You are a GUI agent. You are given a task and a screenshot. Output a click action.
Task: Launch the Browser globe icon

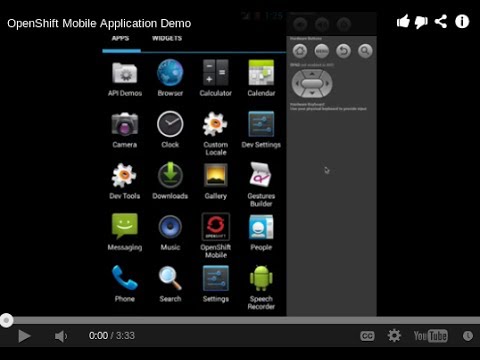(x=170, y=72)
